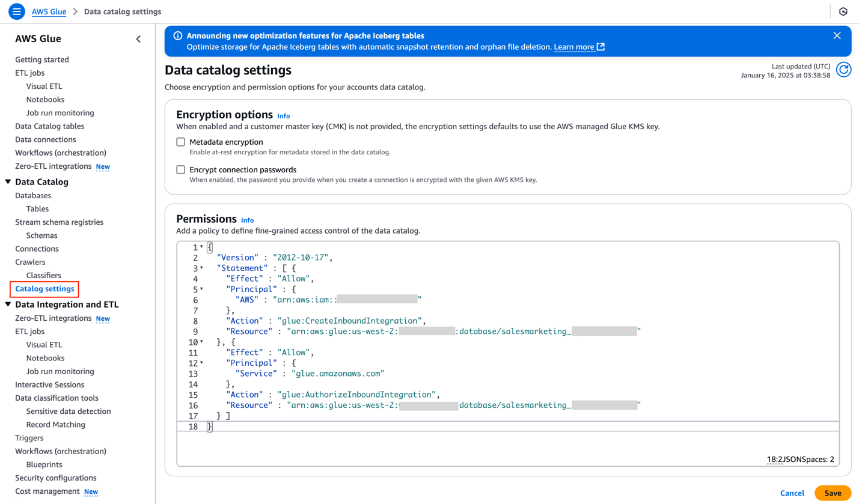This screenshot has width=859, height=504.
Task: Open Triggers in the sidebar
Action: point(29,438)
